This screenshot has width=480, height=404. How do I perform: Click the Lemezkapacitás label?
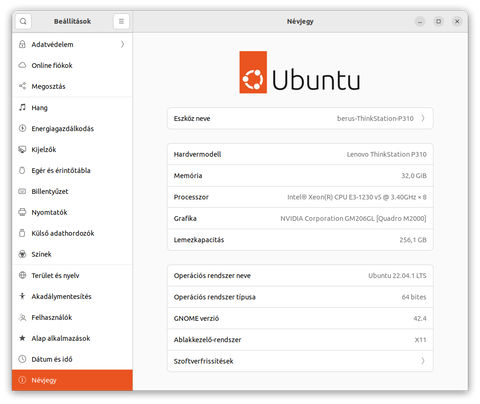click(199, 240)
